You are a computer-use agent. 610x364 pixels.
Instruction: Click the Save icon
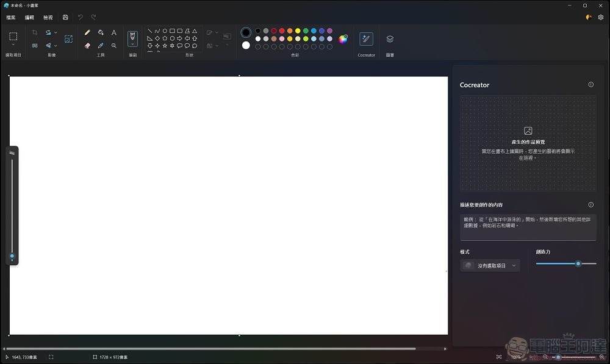tap(65, 17)
